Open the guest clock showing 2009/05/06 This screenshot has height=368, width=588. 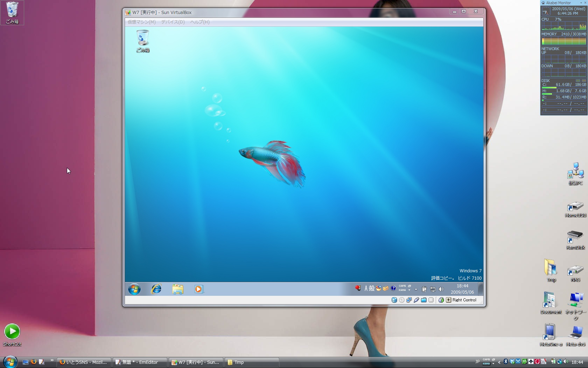point(462,289)
